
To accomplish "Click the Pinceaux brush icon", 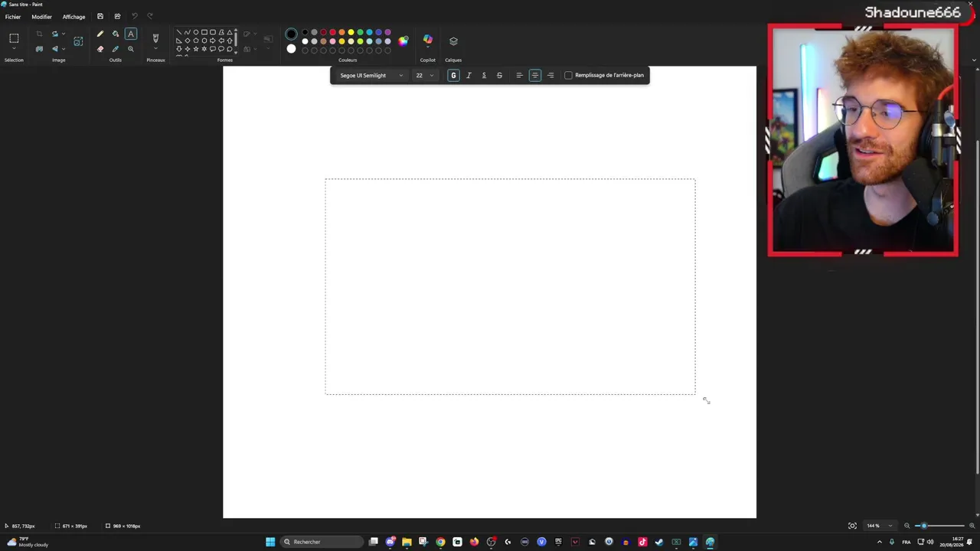I will [x=155, y=37].
